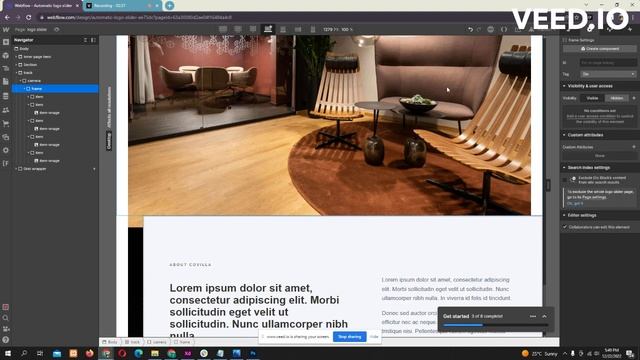
Task: Switch to the Recording browser tab
Action: coord(121,6)
